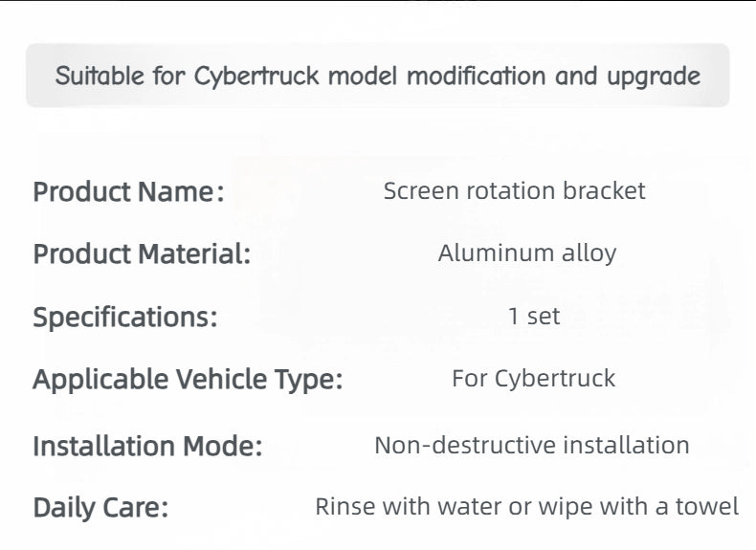Click the "Specifications:" label
This screenshot has width=756, height=550.
(x=125, y=317)
